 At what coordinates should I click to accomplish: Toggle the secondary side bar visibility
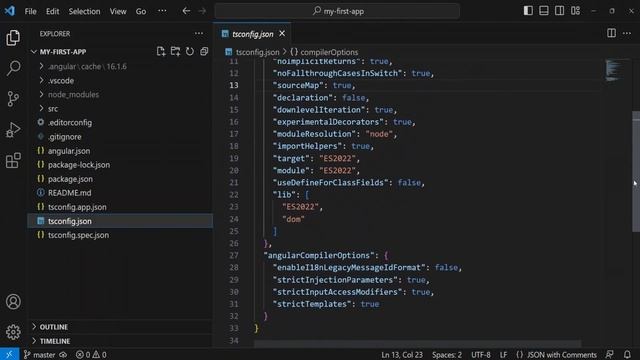click(560, 11)
